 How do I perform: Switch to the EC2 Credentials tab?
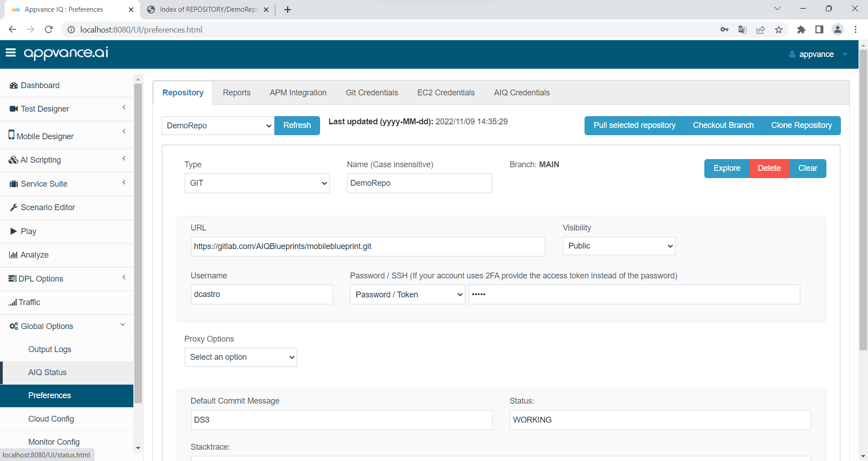446,93
